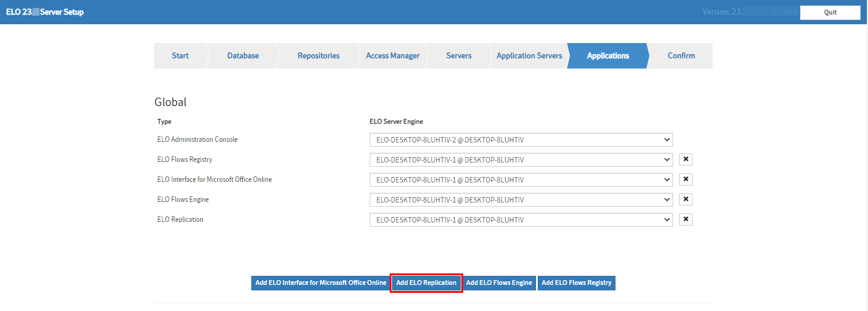Click the ELO Flows Registry type label
Viewport: 868px width, 311px height.
point(185,159)
